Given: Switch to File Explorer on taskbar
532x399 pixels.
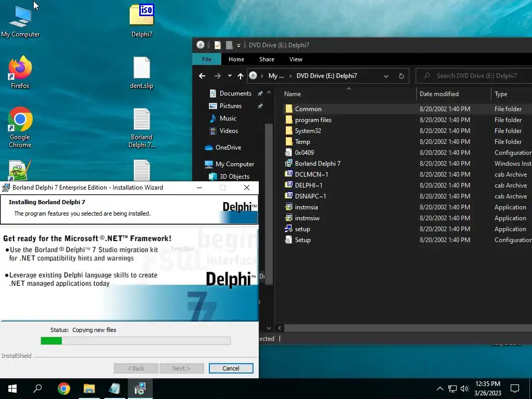Looking at the screenshot, I should (89, 389).
